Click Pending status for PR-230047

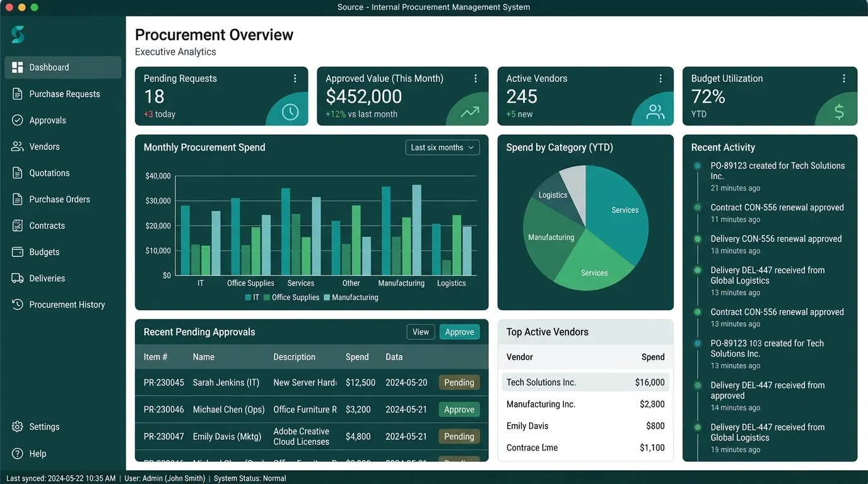click(459, 437)
